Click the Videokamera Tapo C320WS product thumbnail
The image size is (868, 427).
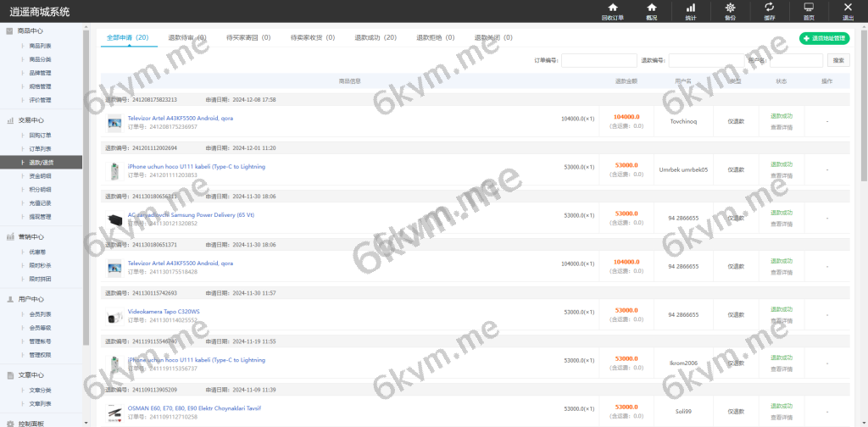coord(114,316)
